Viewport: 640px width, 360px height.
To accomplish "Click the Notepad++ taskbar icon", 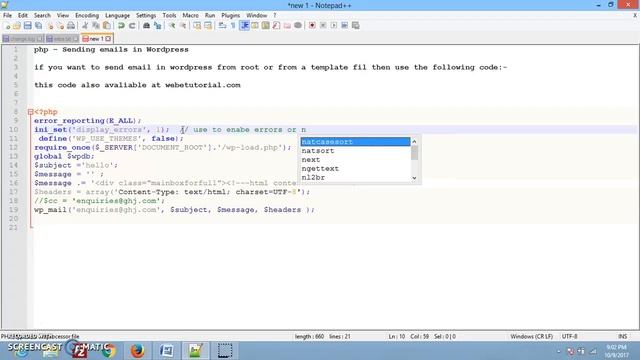I will (x=195, y=351).
